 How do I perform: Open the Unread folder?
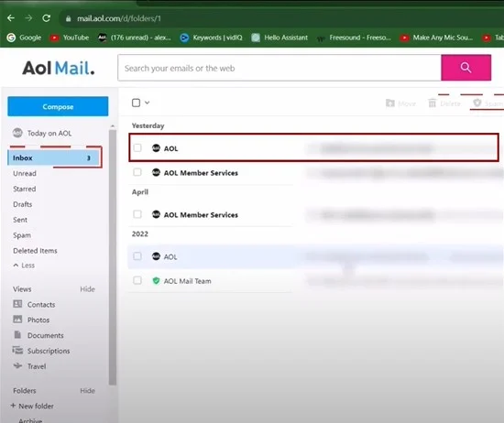point(25,173)
